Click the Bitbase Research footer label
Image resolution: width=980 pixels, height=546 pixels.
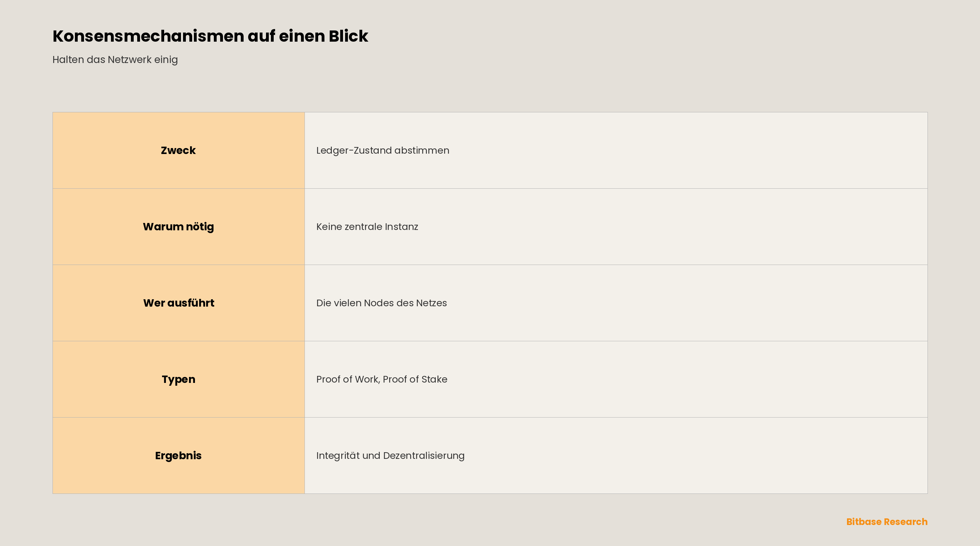(x=887, y=521)
